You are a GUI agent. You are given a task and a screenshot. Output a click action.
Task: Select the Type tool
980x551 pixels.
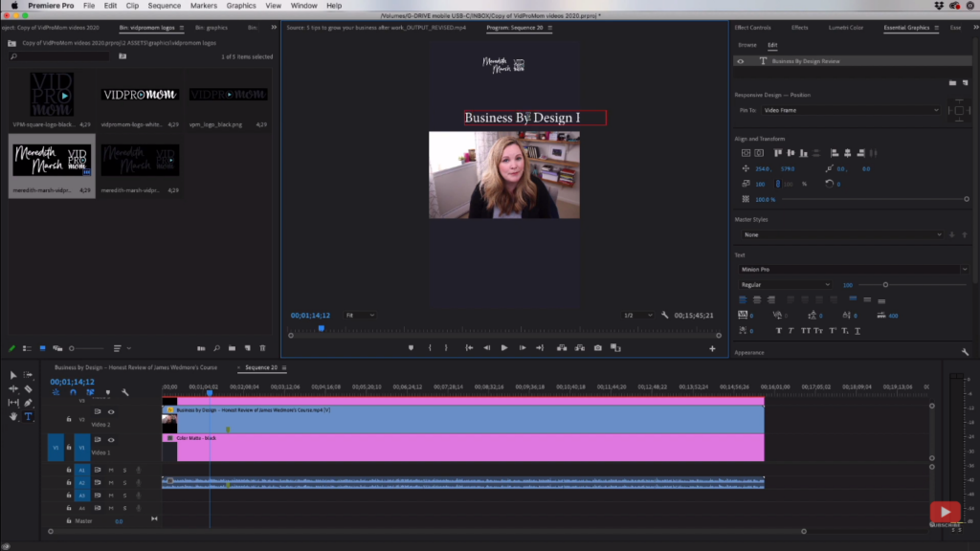pyautogui.click(x=28, y=416)
